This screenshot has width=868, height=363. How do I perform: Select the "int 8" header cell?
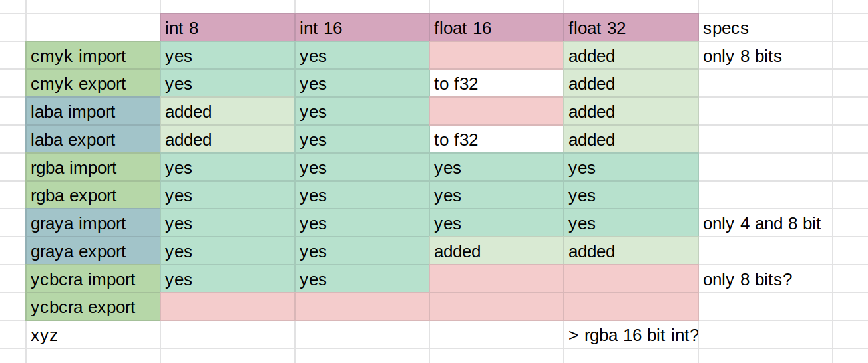point(227,28)
